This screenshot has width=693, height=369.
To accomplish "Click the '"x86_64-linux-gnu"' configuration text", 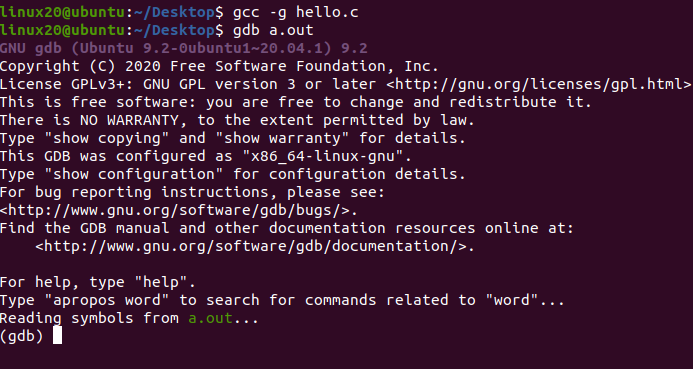I will 323,156.
